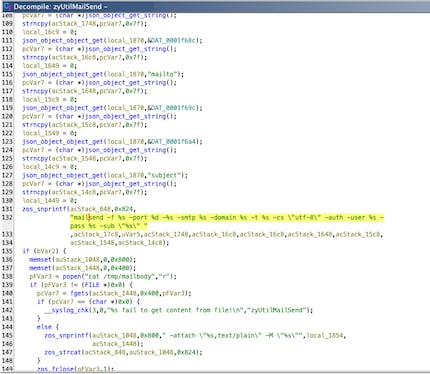
Task: Click the zos_strcat function call
Action: point(63,352)
